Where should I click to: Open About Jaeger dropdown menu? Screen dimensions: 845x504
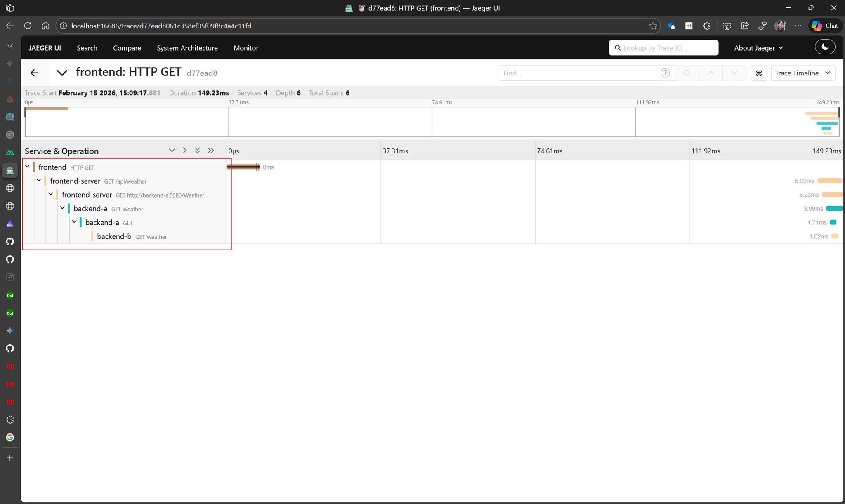pyautogui.click(x=758, y=48)
